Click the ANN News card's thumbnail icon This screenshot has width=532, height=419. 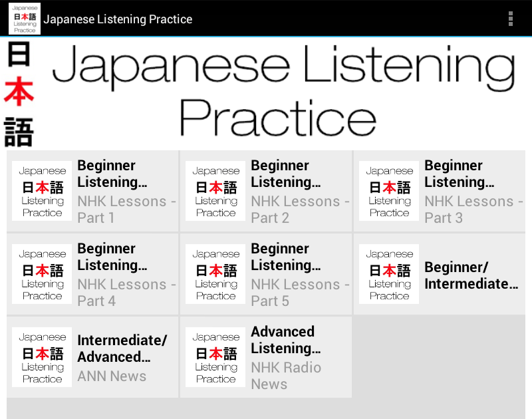[x=41, y=357]
